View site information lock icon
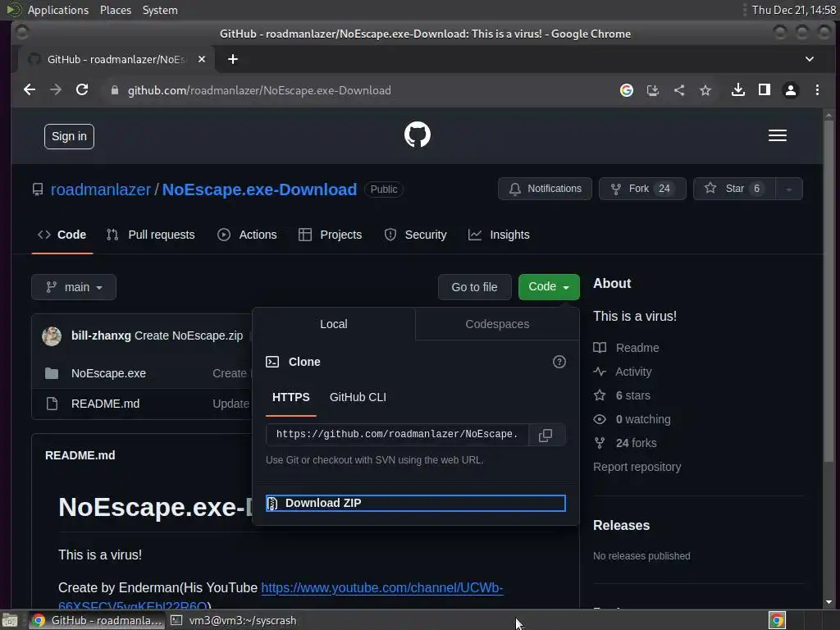 click(114, 90)
